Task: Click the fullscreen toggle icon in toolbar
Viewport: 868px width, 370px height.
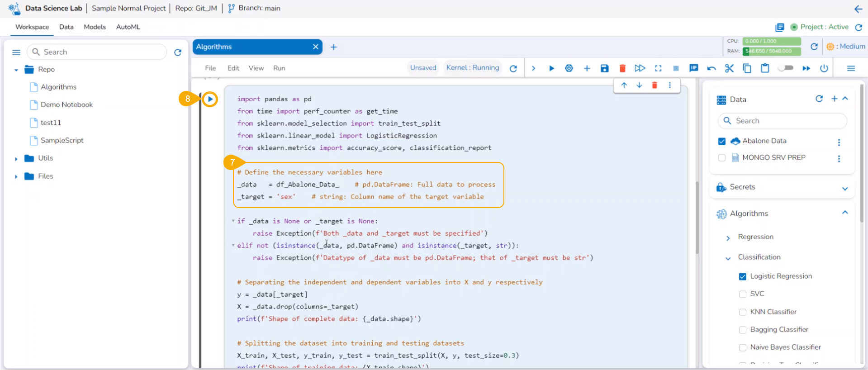Action: (x=658, y=68)
